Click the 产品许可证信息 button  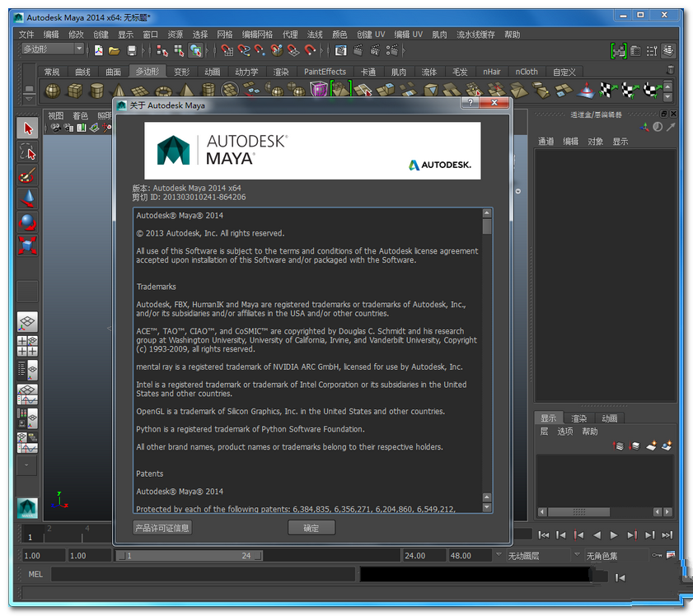coord(162,528)
